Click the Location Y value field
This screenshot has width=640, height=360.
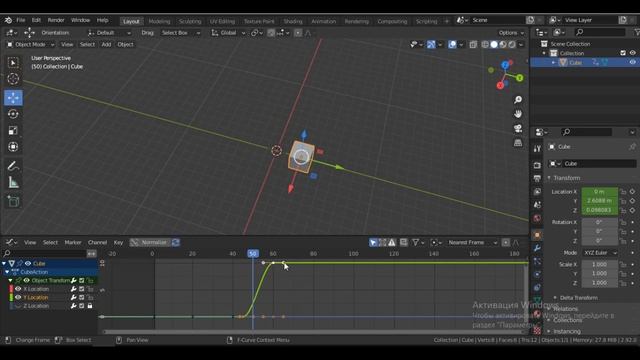[600, 201]
